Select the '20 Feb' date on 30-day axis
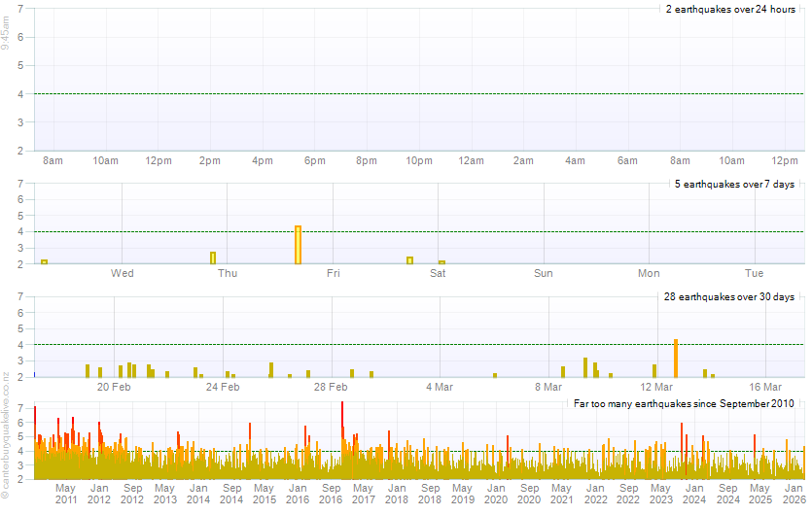This screenshot has height=515, width=812. point(114,387)
